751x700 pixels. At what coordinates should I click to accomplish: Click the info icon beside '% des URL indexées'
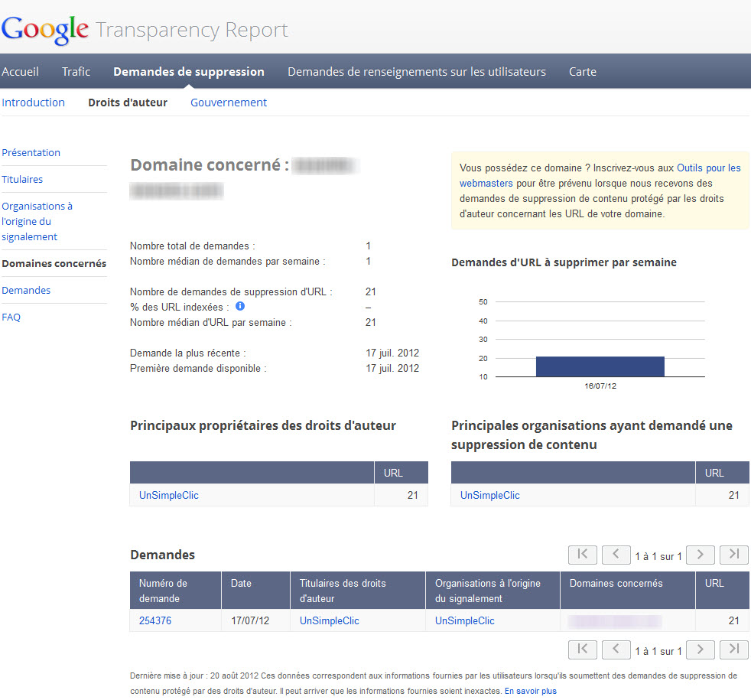[240, 306]
